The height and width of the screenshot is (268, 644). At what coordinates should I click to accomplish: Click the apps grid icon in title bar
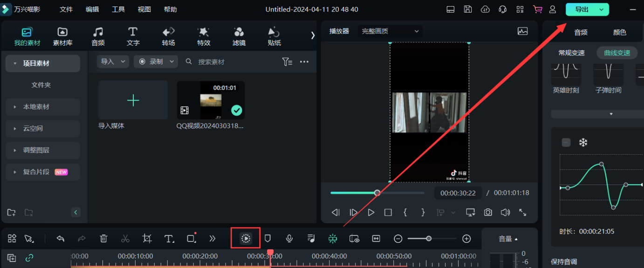pos(520,9)
